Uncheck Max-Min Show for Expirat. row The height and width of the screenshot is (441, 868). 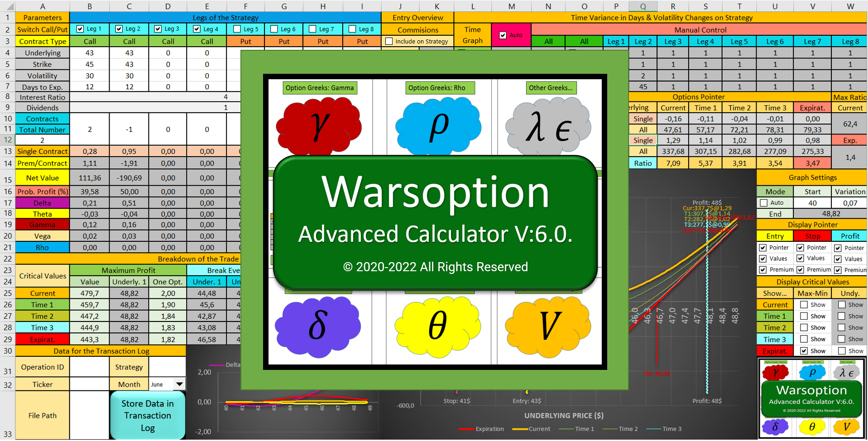[804, 351]
